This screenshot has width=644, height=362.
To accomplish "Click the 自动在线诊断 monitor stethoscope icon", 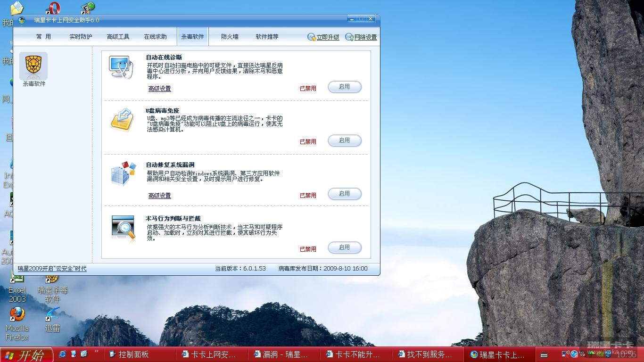I will coord(121,67).
